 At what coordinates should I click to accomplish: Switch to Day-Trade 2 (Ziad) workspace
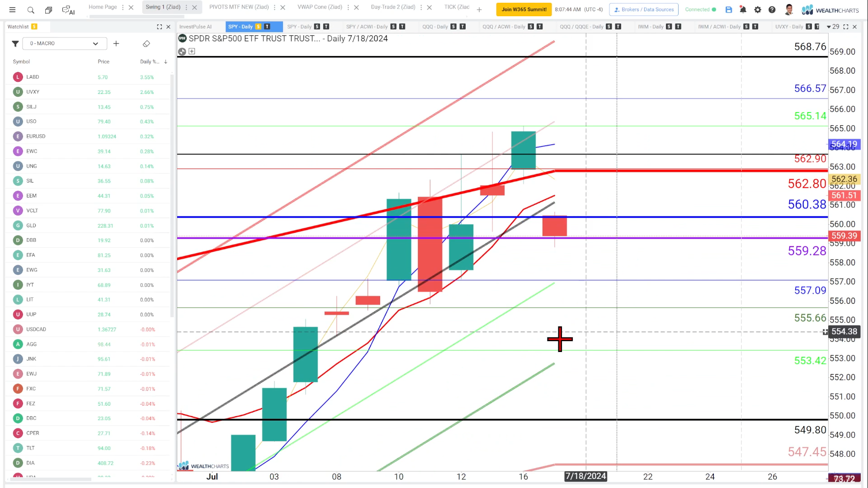[393, 7]
